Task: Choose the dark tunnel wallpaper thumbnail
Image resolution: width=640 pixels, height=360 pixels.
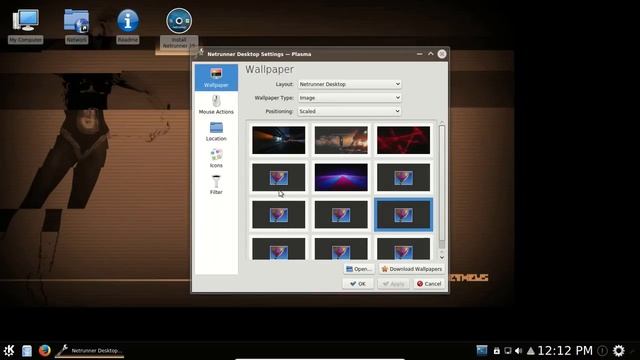Action: (x=278, y=140)
